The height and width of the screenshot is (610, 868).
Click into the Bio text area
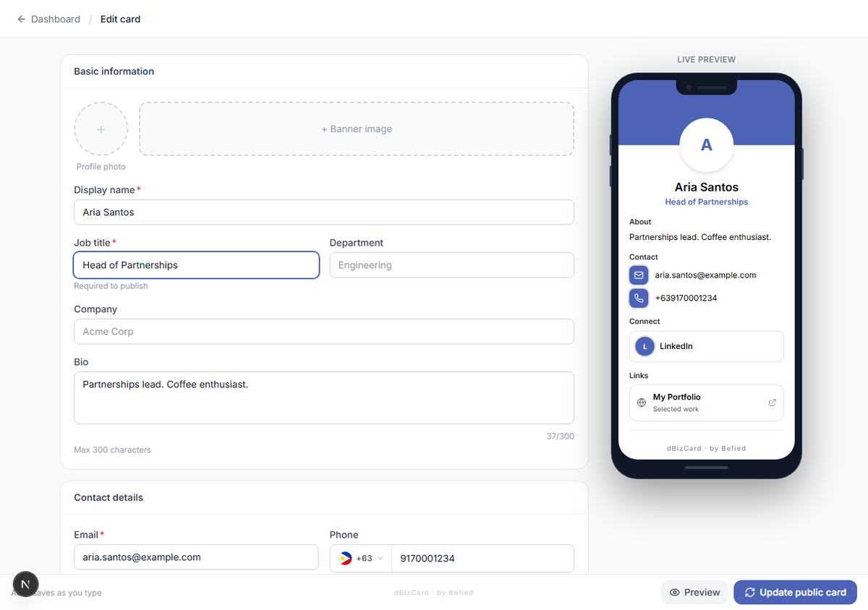tap(324, 398)
